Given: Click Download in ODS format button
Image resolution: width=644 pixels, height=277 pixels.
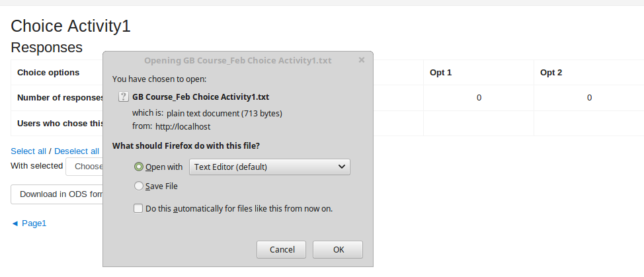Looking at the screenshot, I should coord(57,194).
